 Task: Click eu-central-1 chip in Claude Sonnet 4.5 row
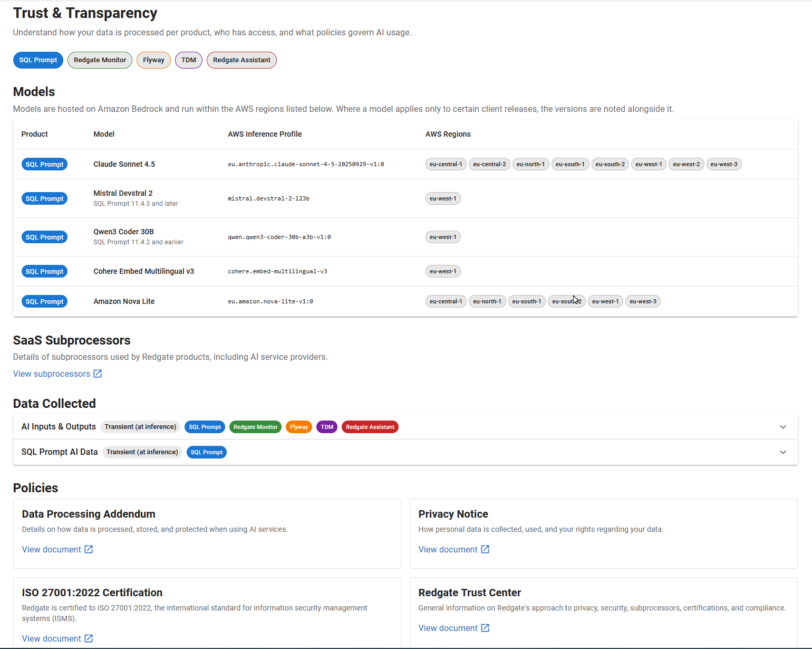446,164
